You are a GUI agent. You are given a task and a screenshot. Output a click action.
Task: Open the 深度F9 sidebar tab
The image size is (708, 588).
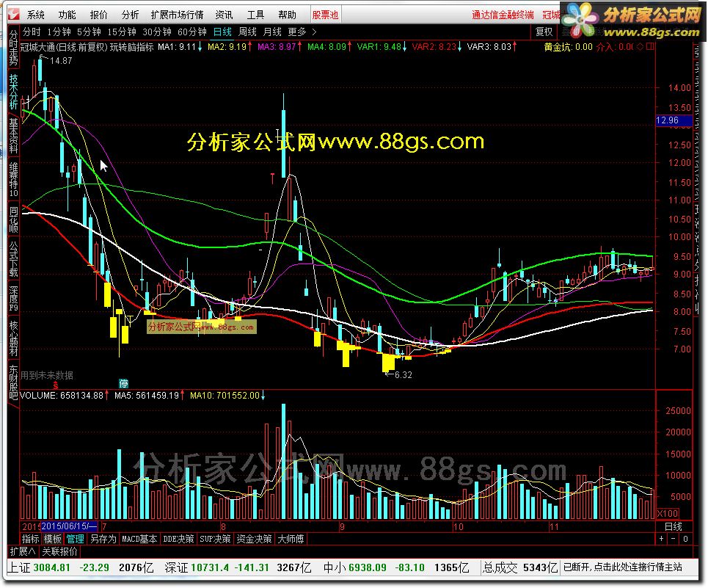13,299
